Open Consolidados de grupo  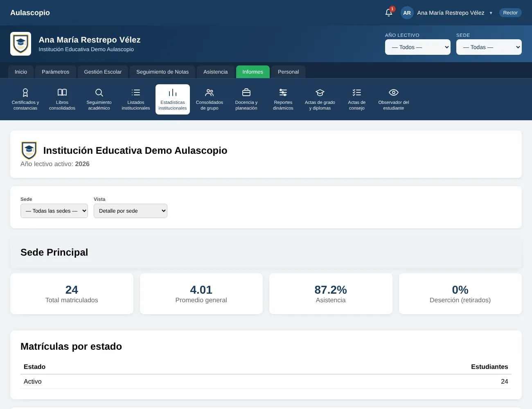(x=210, y=99)
